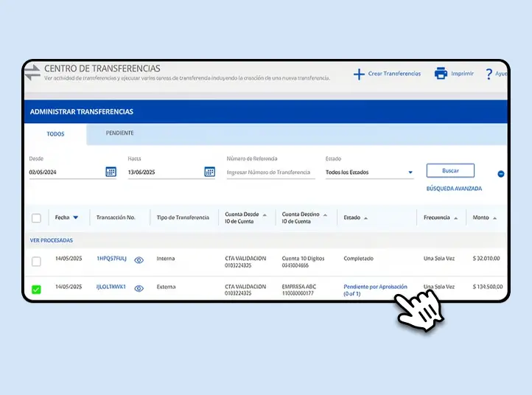Click the plus icon for Crear Transferencias

359,74
